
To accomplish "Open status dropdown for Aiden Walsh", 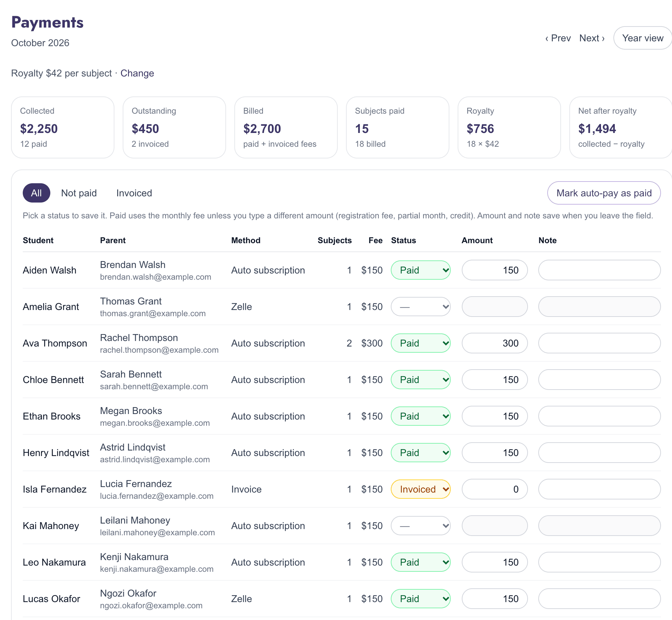I will pyautogui.click(x=420, y=270).
